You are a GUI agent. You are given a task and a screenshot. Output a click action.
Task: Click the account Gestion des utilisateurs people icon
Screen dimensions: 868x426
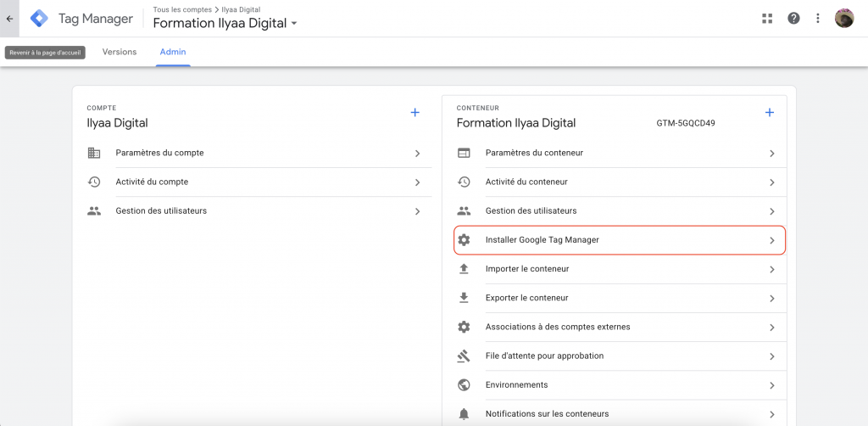94,211
